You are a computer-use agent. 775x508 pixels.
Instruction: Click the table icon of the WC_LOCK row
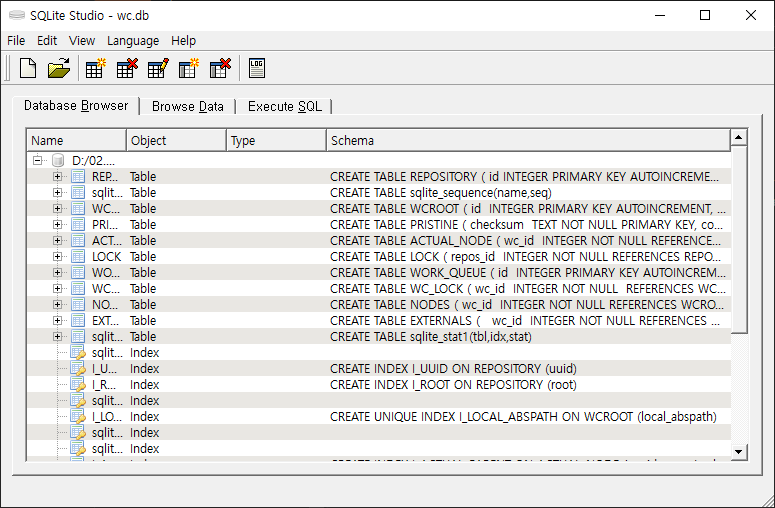coord(78,288)
